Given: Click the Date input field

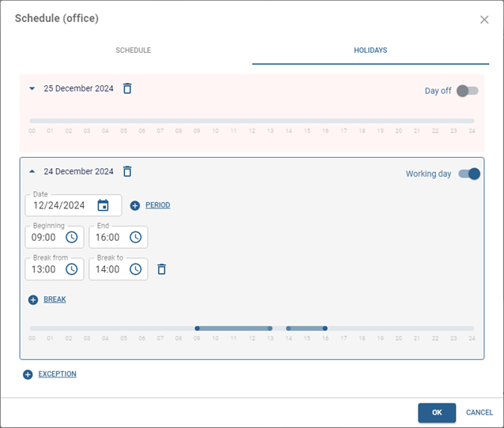Looking at the screenshot, I should point(59,205).
